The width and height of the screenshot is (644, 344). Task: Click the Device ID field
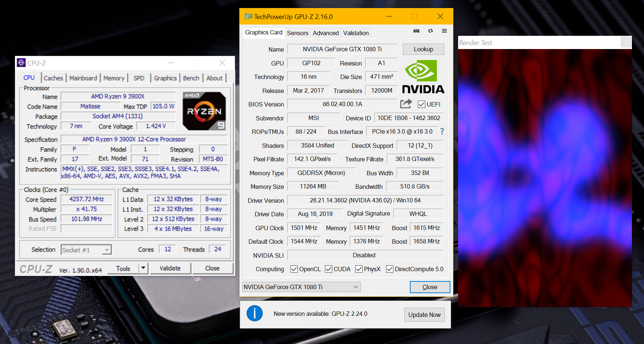pyautogui.click(x=409, y=118)
